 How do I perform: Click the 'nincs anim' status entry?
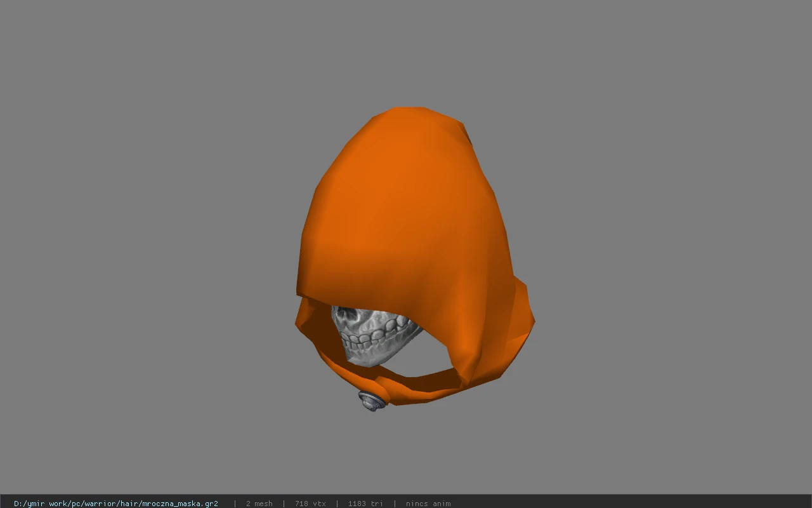click(428, 504)
